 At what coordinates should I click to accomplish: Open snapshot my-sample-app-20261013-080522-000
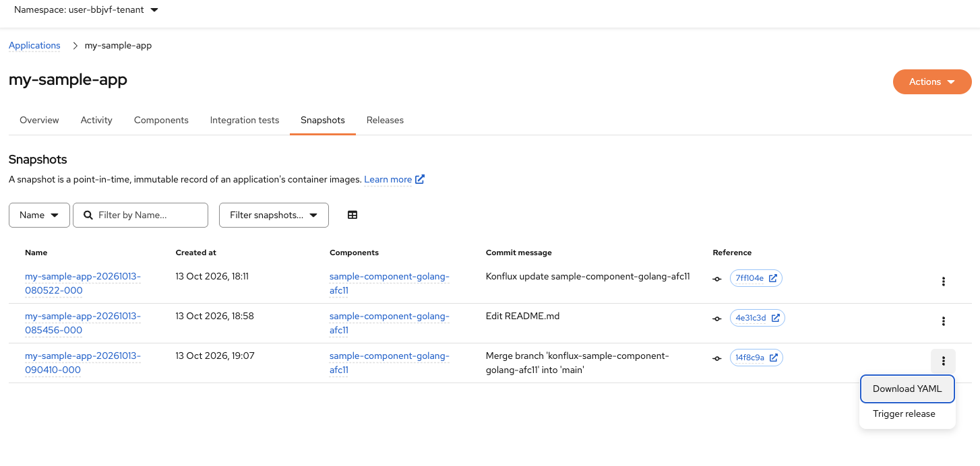point(83,284)
